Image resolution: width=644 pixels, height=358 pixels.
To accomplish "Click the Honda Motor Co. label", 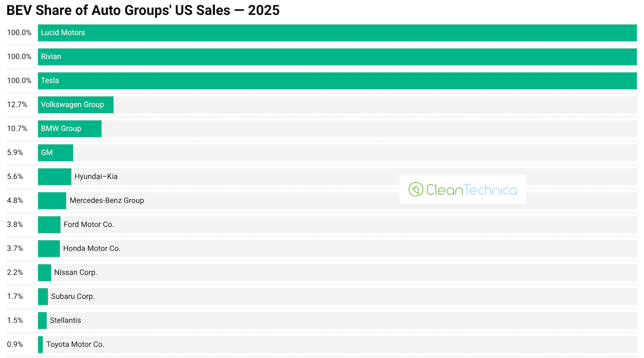I will pos(92,249).
